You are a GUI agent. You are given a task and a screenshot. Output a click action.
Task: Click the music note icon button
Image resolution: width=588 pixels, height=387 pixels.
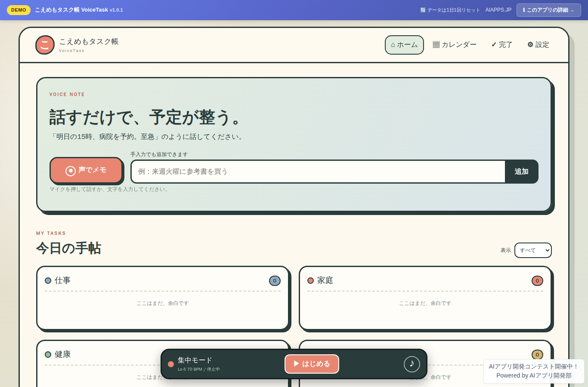click(x=412, y=364)
